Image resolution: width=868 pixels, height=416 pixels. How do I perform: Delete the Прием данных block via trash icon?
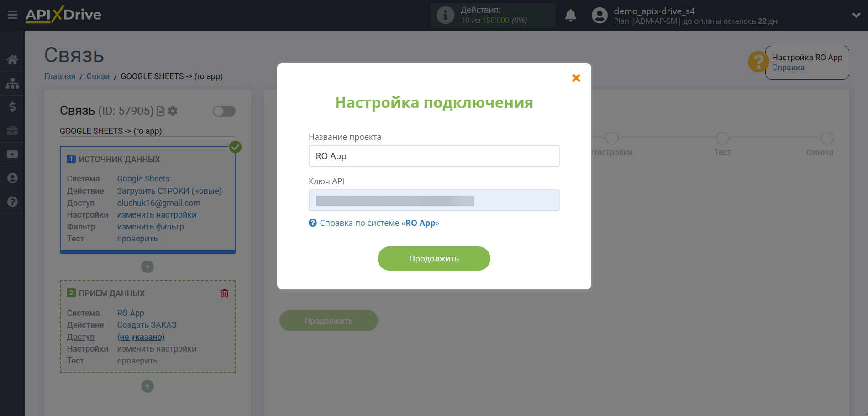pos(225,293)
